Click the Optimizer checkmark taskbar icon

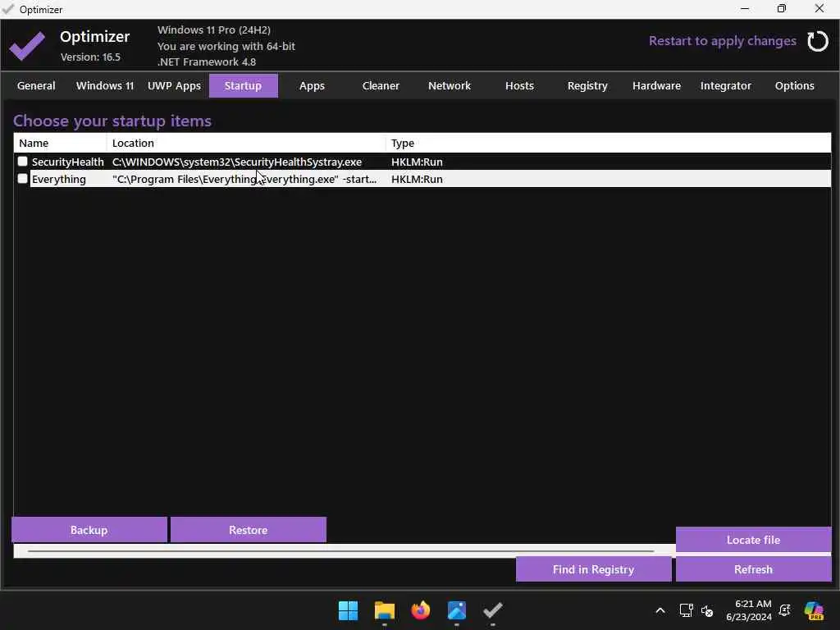click(492, 610)
